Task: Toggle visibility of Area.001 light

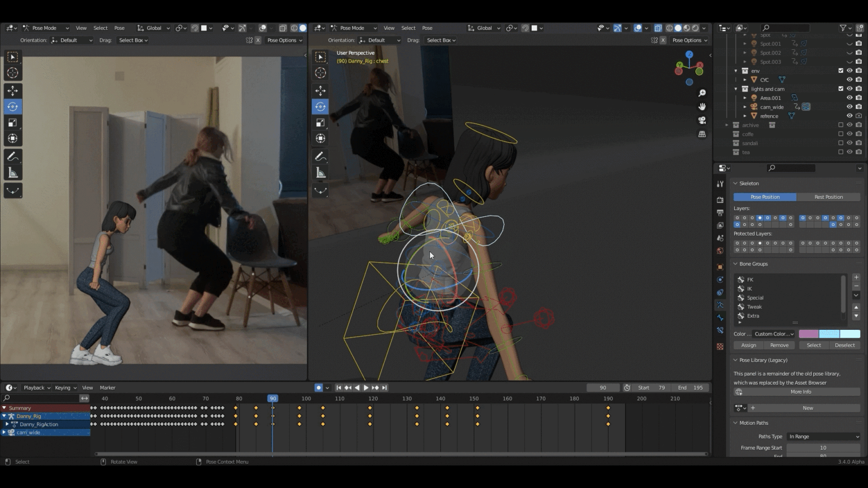Action: (x=849, y=98)
